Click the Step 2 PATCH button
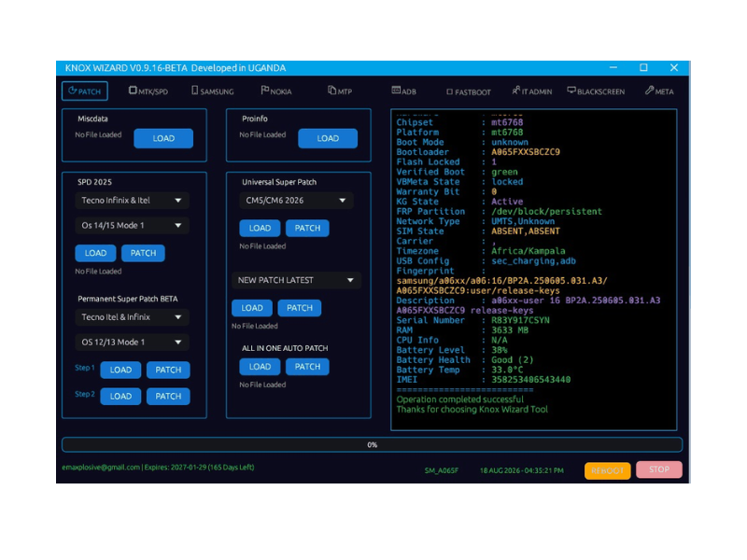The image size is (747, 560). (x=168, y=396)
